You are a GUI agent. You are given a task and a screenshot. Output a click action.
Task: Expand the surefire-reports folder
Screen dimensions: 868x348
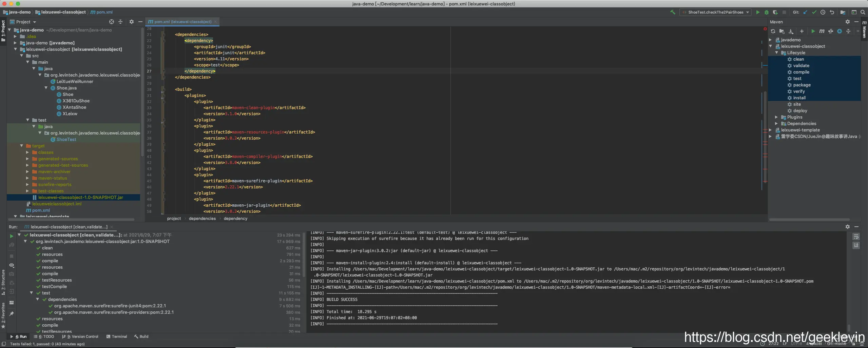click(27, 184)
